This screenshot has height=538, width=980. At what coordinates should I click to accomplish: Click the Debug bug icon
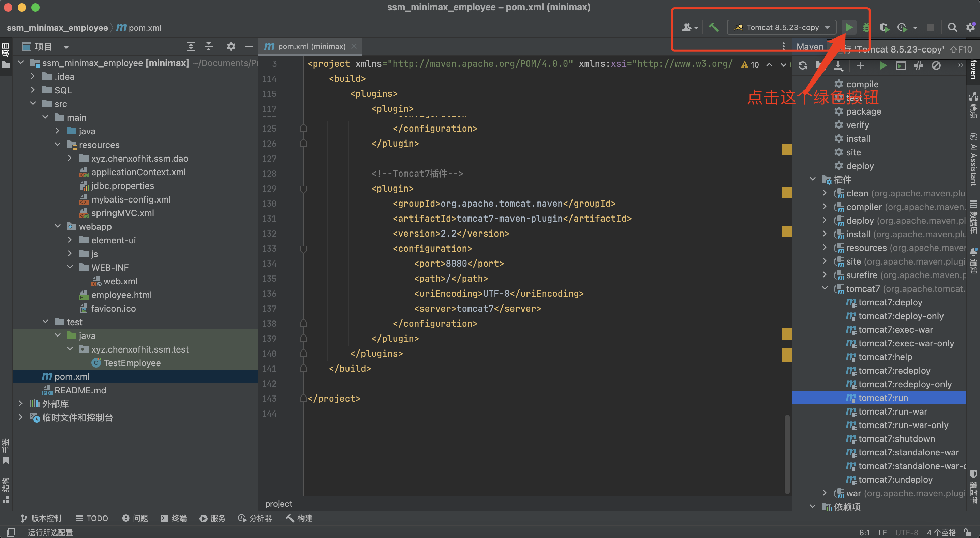[866, 27]
